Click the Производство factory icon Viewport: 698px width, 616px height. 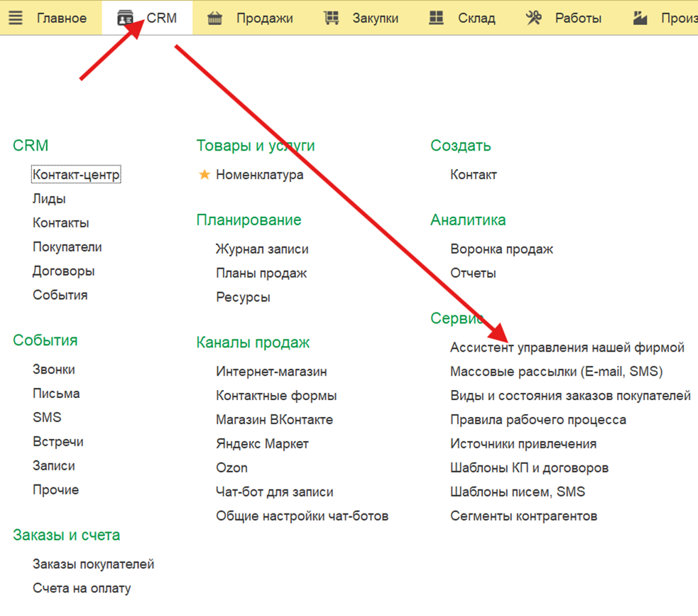[640, 18]
